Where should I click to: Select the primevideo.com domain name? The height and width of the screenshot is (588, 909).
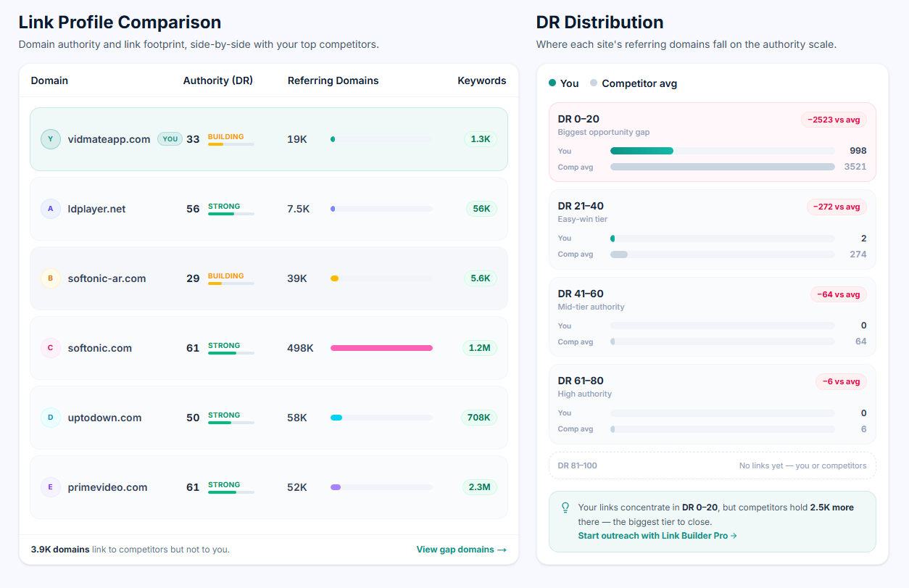[107, 487]
